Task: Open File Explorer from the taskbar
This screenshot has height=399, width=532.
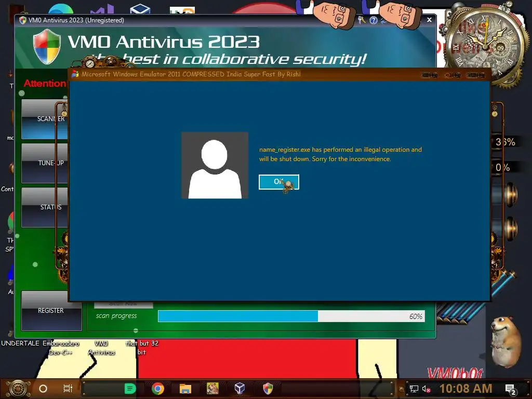Action: (185, 389)
